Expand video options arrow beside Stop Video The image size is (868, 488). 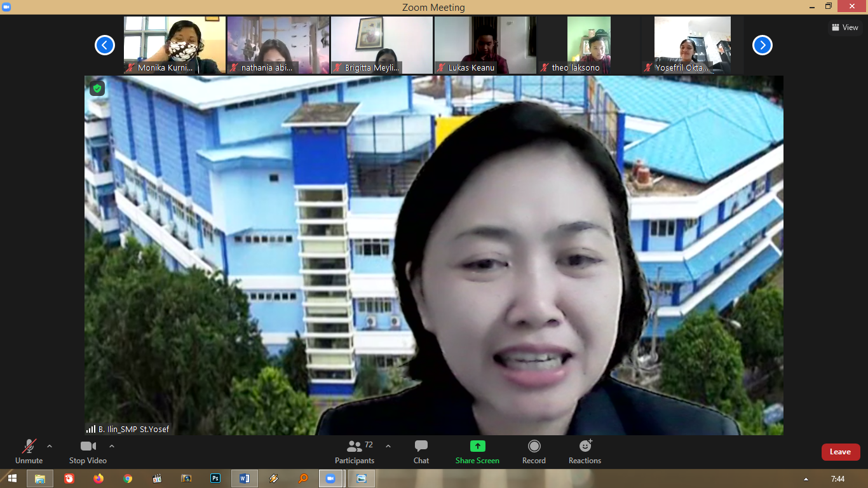pos(112,446)
